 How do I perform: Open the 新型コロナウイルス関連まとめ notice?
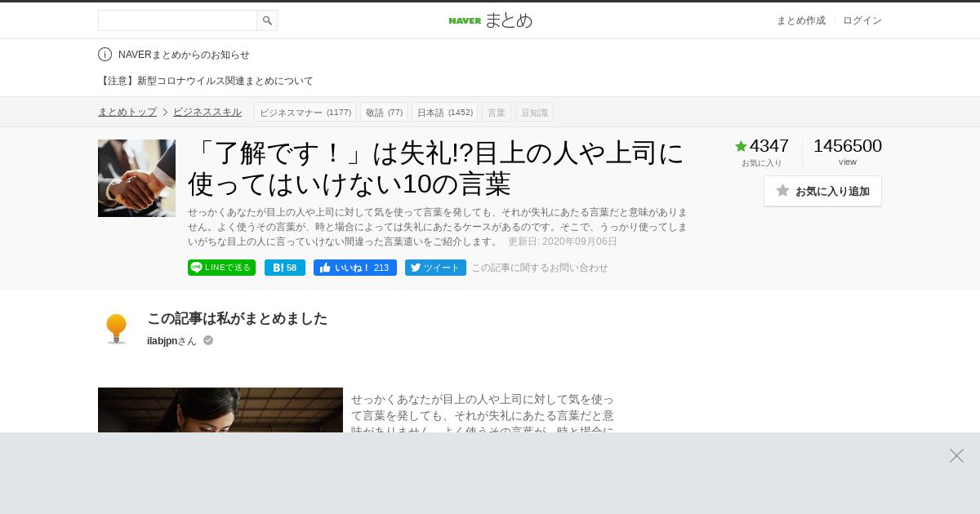click(206, 81)
